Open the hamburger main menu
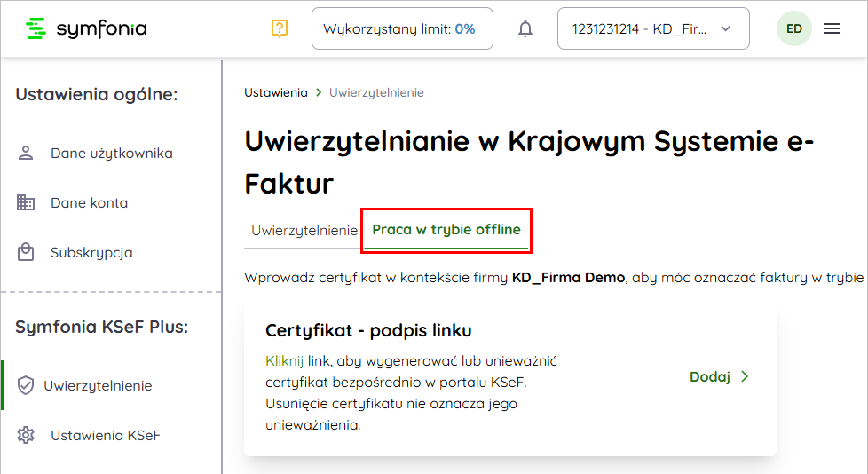The width and height of the screenshot is (868, 474). click(832, 28)
